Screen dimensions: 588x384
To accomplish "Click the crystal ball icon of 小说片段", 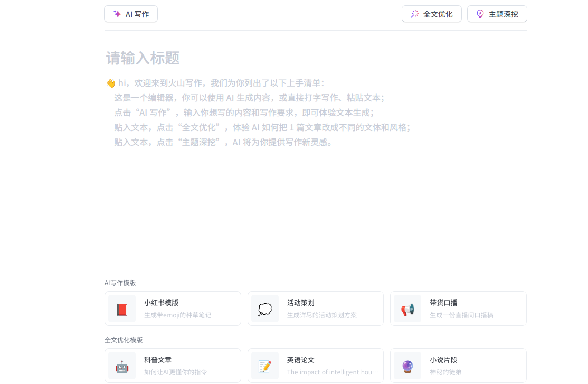I will [x=407, y=366].
